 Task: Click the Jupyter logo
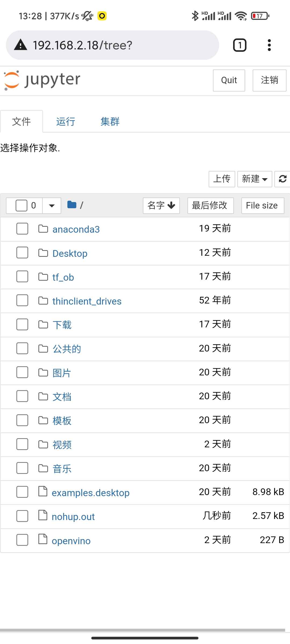[42, 80]
